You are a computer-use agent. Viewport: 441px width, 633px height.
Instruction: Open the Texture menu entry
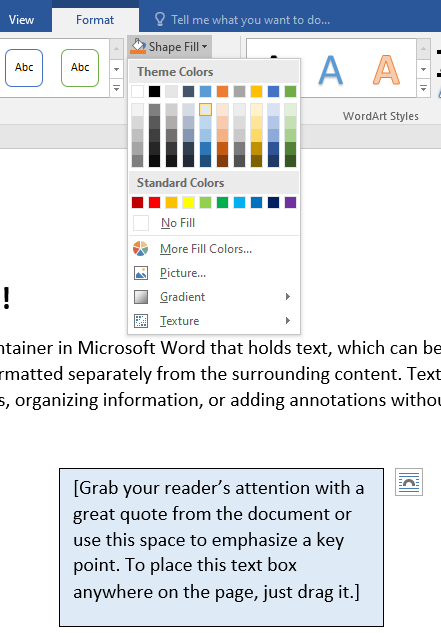214,321
